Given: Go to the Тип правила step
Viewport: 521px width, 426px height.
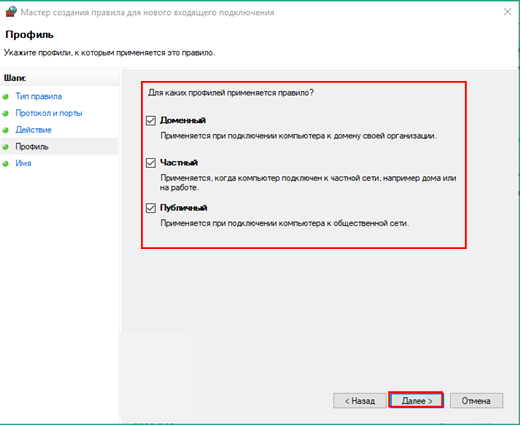Looking at the screenshot, I should coord(39,96).
